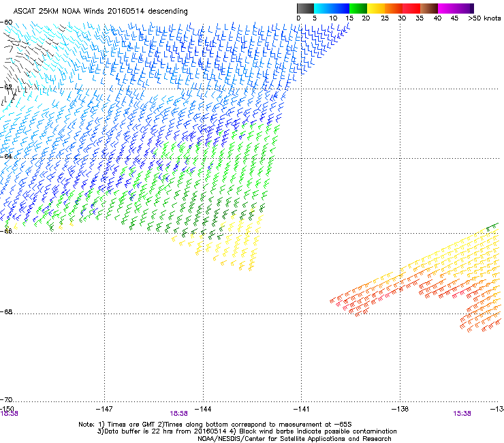The image size is (504, 443).
Task: Click the purple '15:38' swath time label
Action: (462, 414)
